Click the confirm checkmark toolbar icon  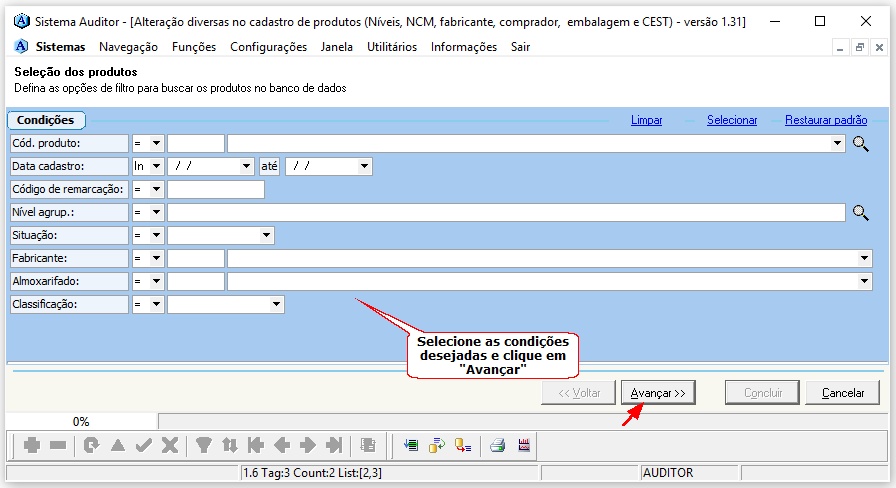(x=144, y=445)
